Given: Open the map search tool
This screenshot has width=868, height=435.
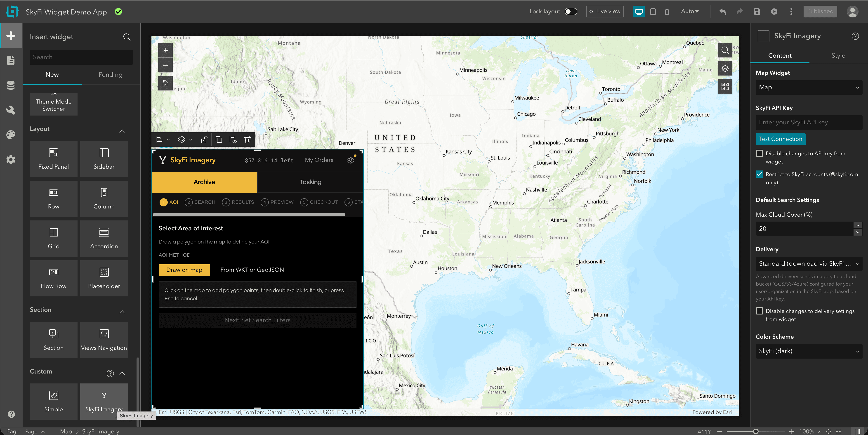Looking at the screenshot, I should click(725, 51).
